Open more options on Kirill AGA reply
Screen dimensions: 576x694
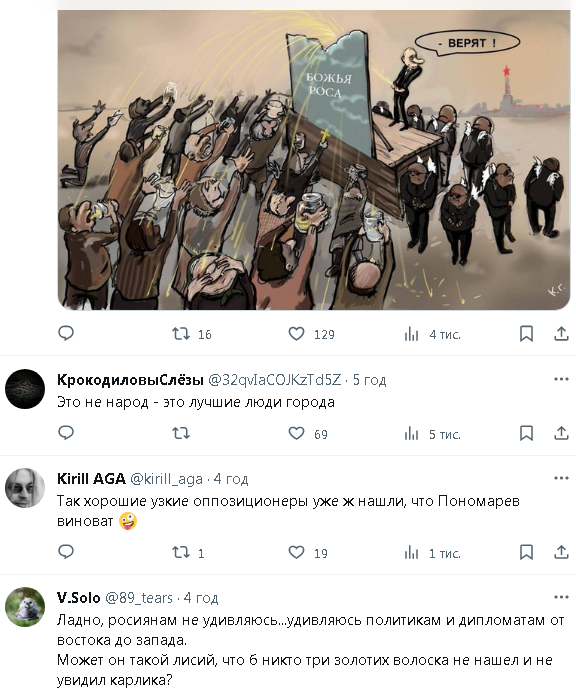click(x=561, y=478)
